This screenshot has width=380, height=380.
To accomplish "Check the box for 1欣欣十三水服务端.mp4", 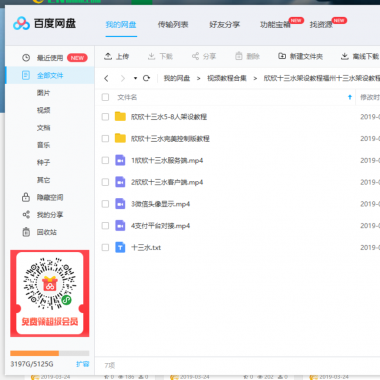I will (105, 160).
